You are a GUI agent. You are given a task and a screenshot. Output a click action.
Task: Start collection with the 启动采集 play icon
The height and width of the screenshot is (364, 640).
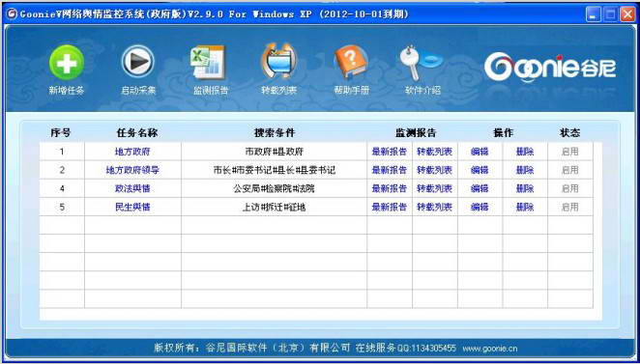[138, 62]
